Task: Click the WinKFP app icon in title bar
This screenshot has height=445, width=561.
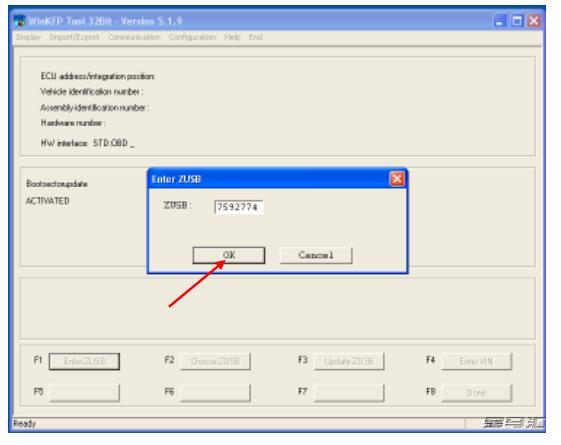Action: [x=20, y=21]
